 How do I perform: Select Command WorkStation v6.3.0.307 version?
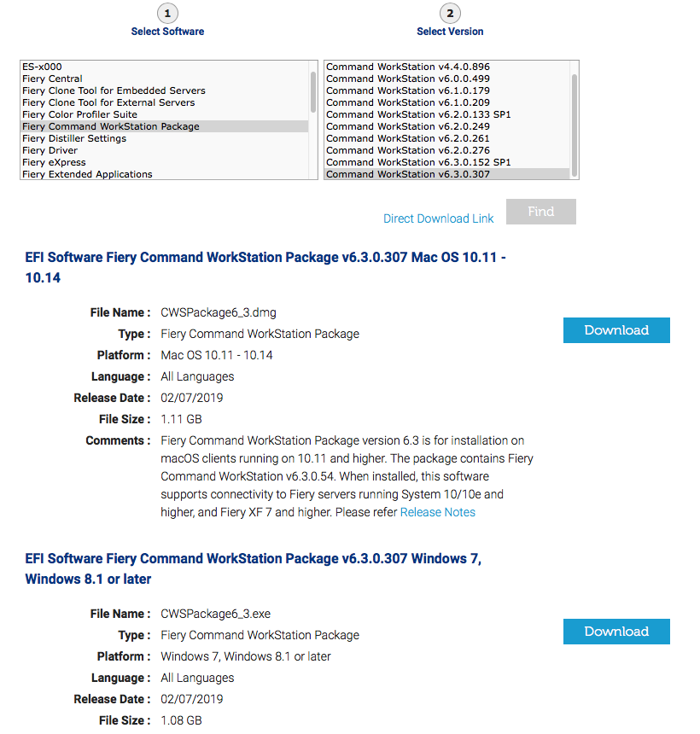407,174
